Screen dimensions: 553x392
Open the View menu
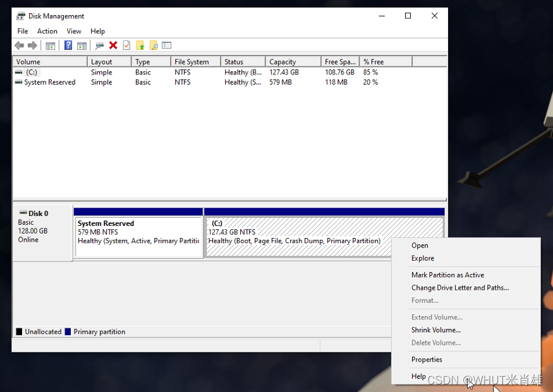[x=74, y=31]
